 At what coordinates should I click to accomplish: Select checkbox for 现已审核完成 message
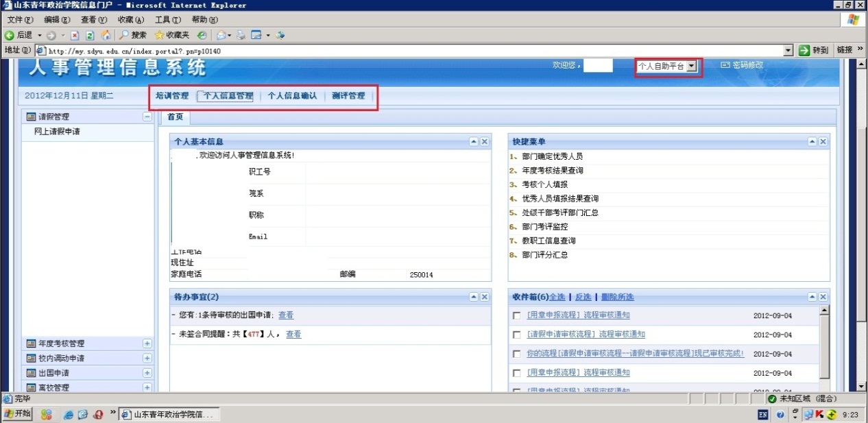[517, 354]
